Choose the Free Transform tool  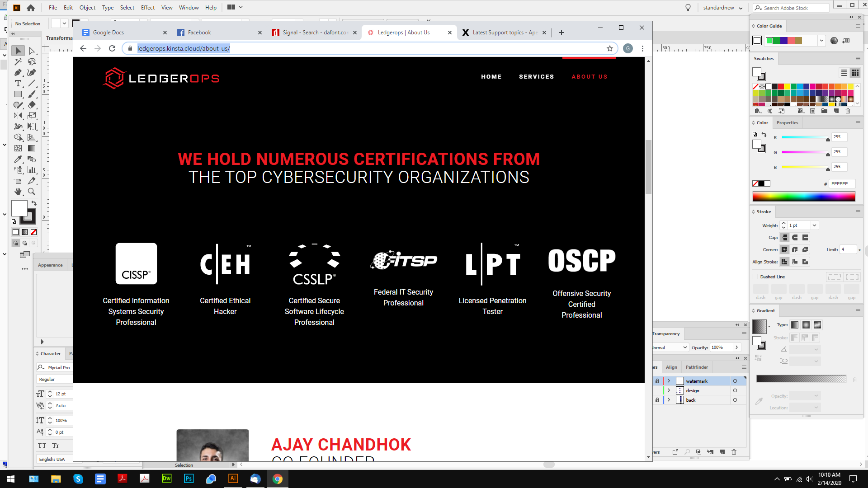tap(32, 127)
